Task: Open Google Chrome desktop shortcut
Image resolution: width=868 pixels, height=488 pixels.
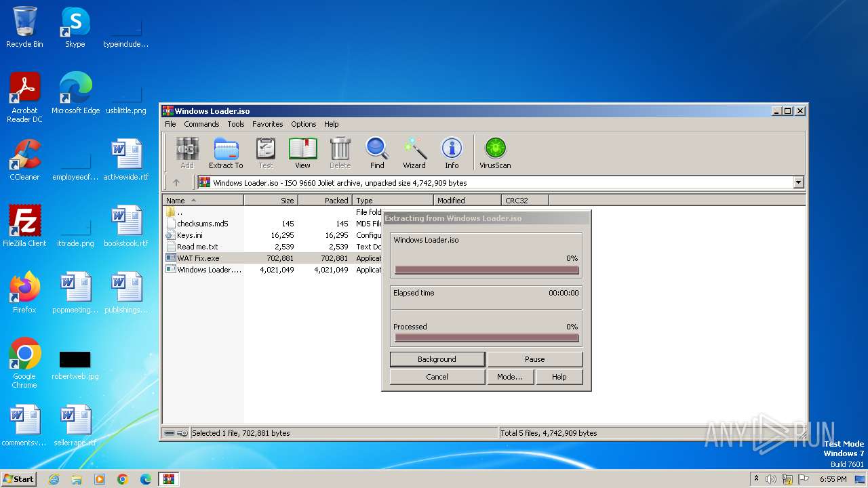Action: tap(24, 363)
